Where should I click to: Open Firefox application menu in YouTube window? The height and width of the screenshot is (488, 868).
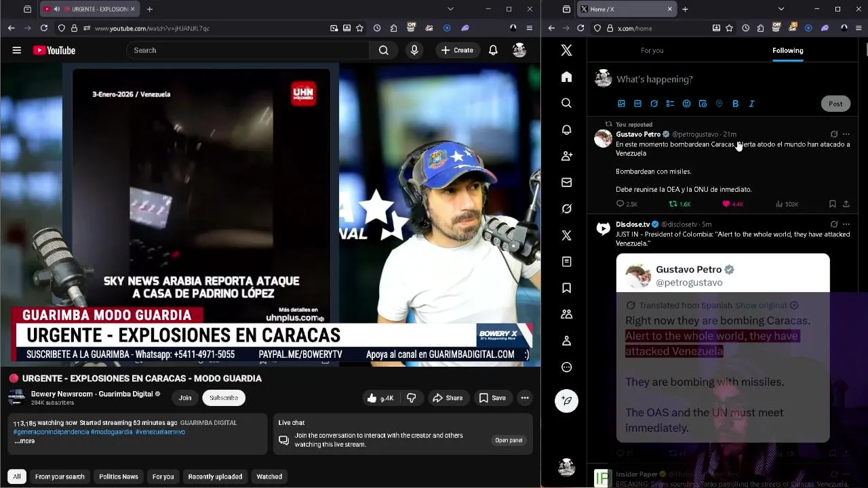click(530, 28)
